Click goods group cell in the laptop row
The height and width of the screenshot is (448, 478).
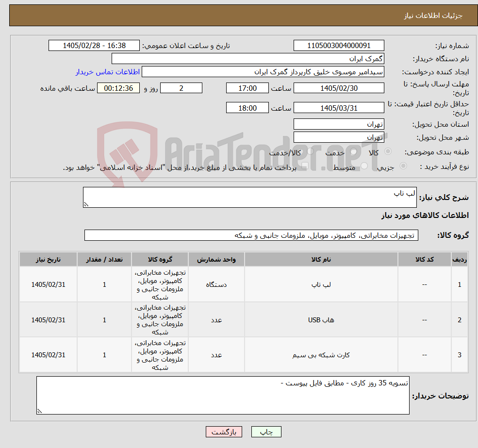pos(160,284)
